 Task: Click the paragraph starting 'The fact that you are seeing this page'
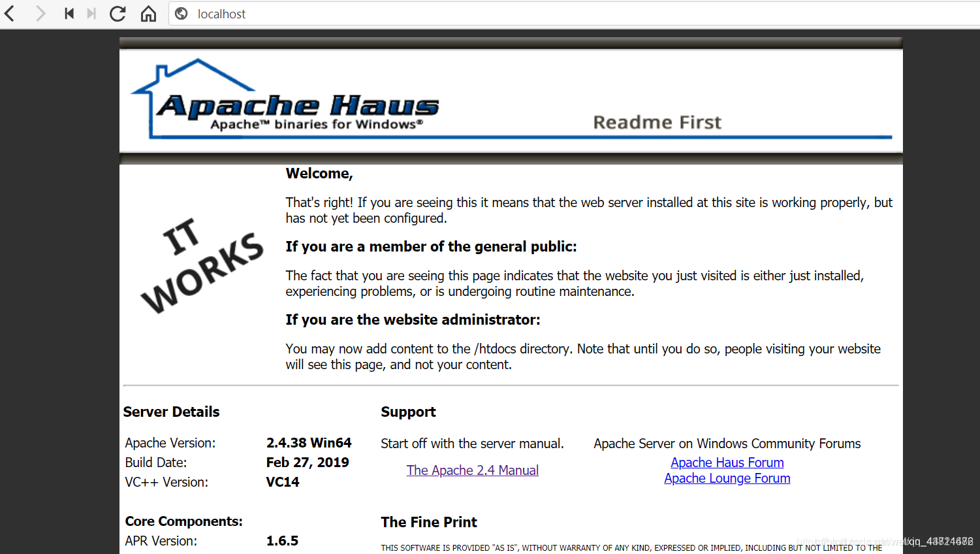[x=575, y=284]
